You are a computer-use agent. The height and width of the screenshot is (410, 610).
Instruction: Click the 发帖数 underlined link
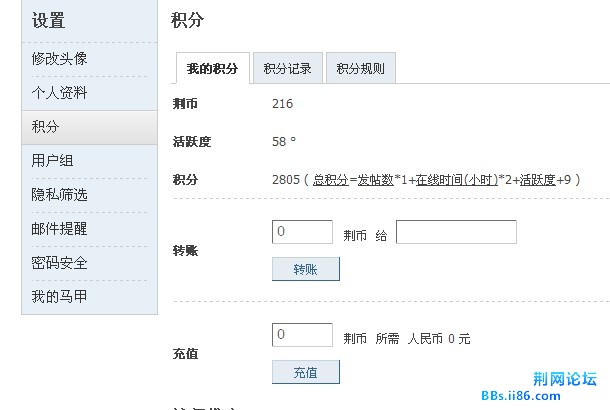375,180
